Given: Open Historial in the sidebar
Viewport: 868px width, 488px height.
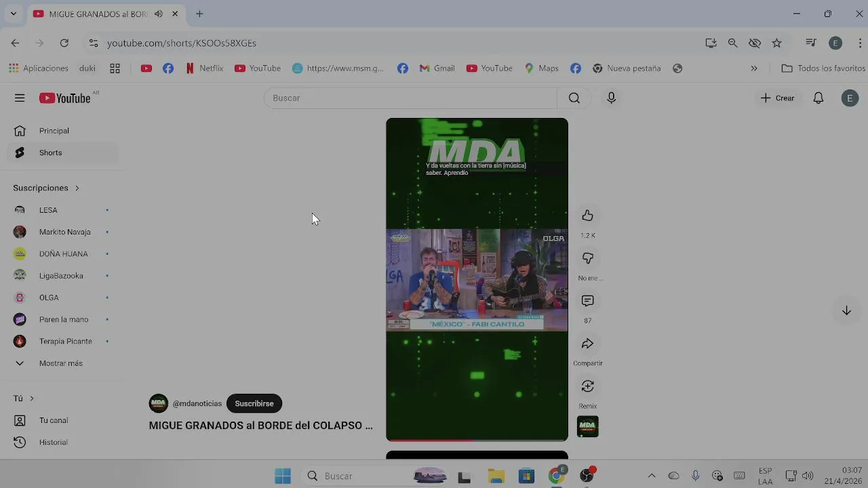Looking at the screenshot, I should pyautogui.click(x=62, y=442).
